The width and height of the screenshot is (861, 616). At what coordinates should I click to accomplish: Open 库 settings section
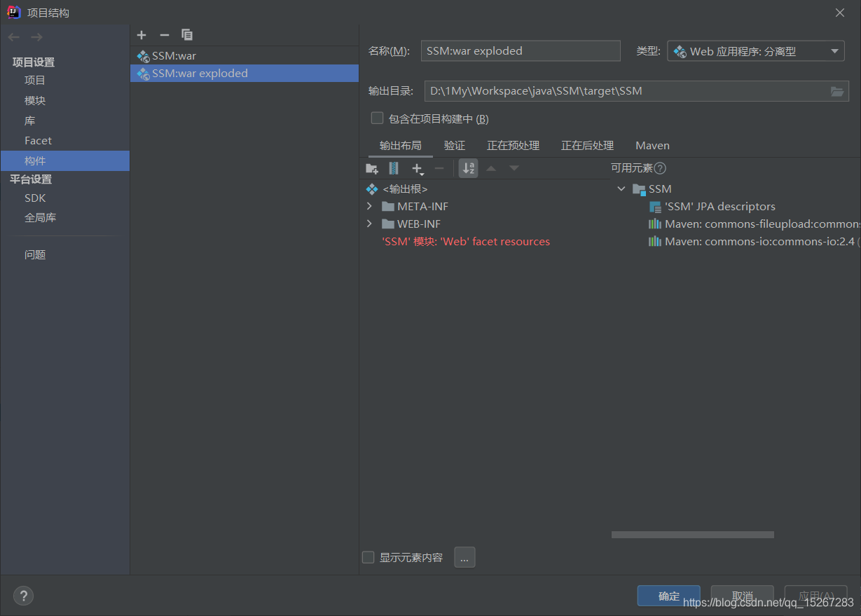pyautogui.click(x=30, y=121)
